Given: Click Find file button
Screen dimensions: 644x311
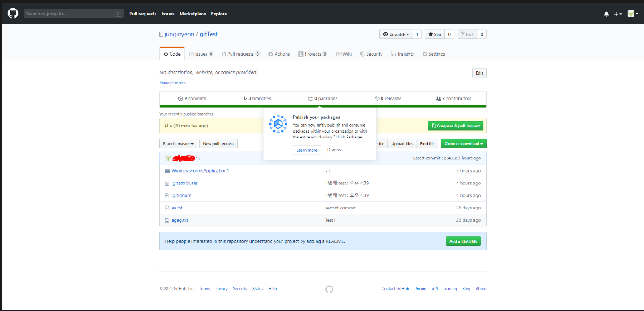Looking at the screenshot, I should (427, 144).
